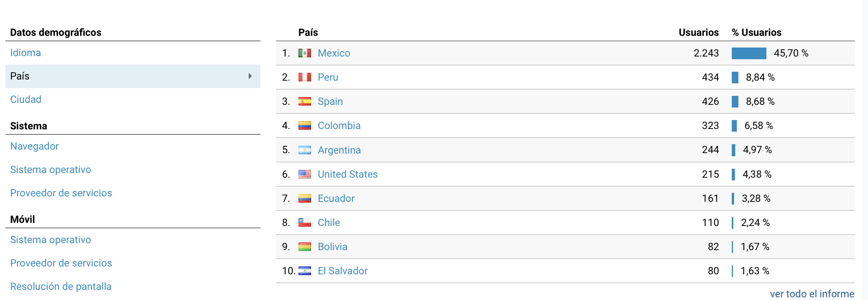Viewport: 868px width, 300px height.
Task: Click the Argentina flag icon
Action: coord(304,150)
